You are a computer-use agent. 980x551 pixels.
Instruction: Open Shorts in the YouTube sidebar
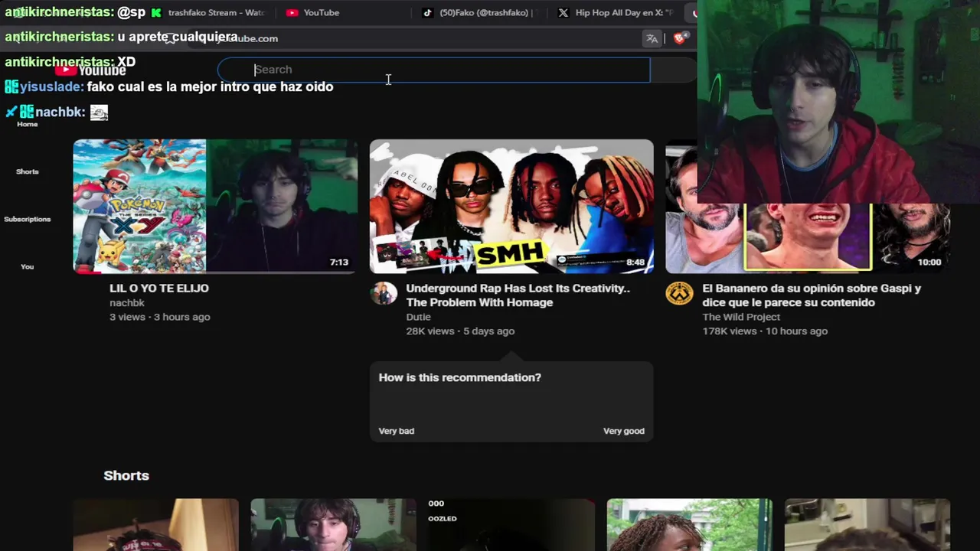click(28, 171)
